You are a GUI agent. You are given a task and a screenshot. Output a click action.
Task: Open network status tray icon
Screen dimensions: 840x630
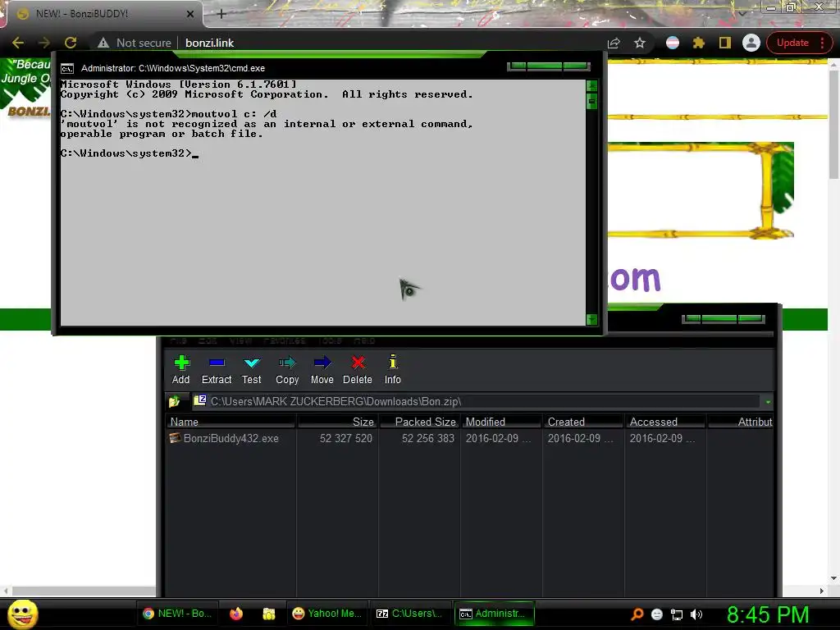pyautogui.click(x=677, y=614)
